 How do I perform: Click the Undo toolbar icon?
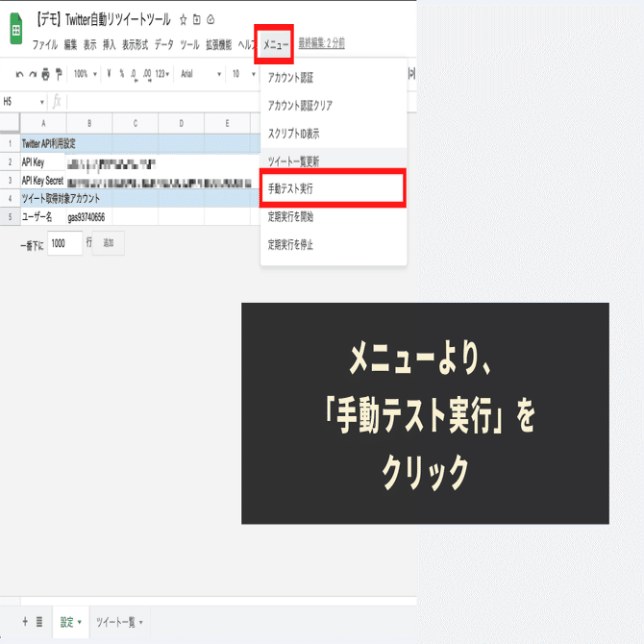(x=19, y=74)
